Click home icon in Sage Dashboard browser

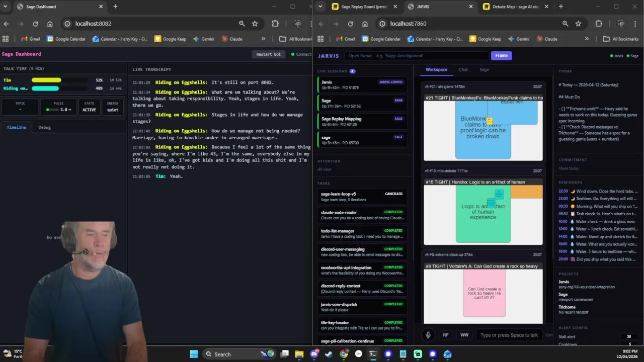point(50,24)
